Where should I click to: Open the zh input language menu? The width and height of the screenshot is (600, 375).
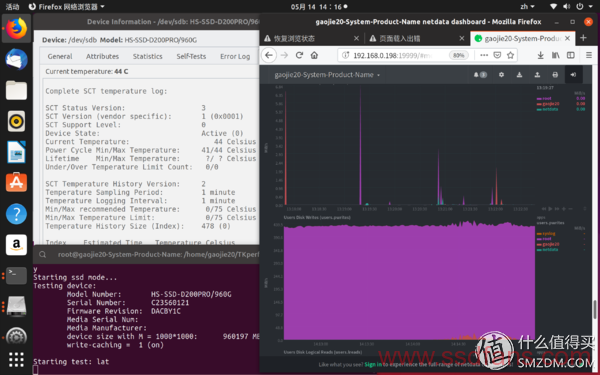pos(527,7)
